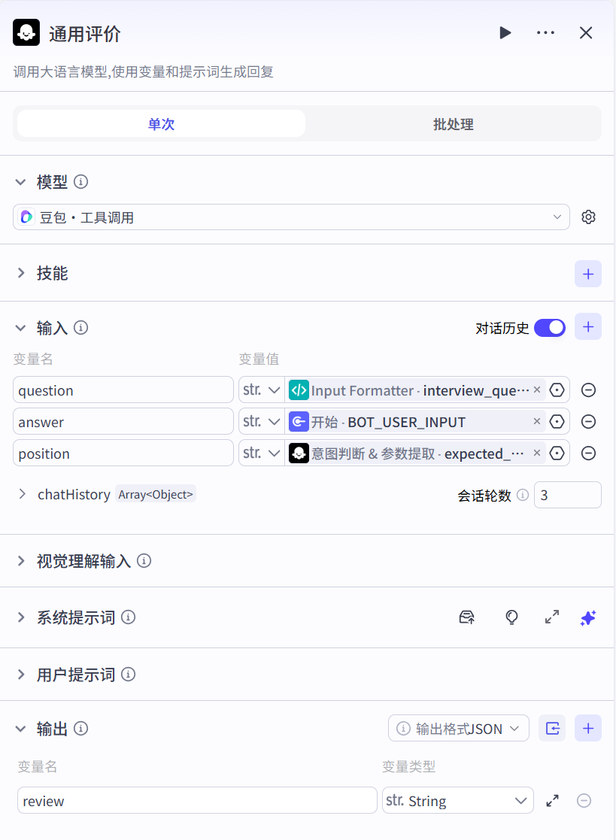Switch to the 批处理 tab

coord(453,124)
